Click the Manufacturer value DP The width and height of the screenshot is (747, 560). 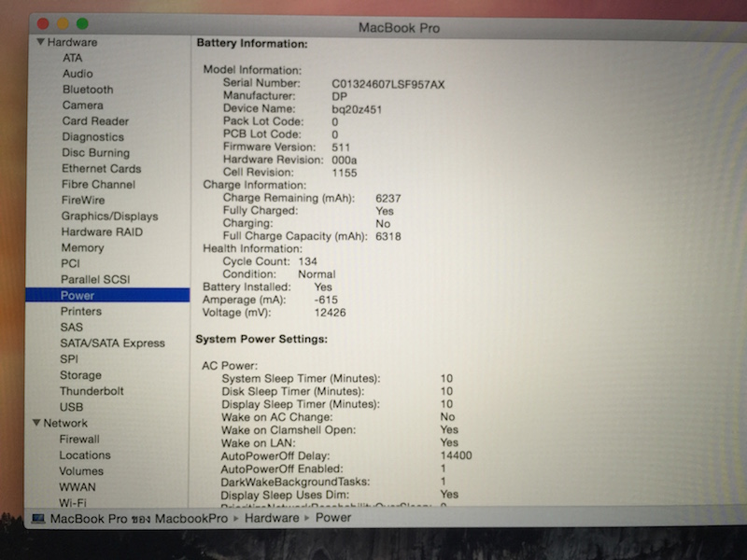tap(340, 97)
